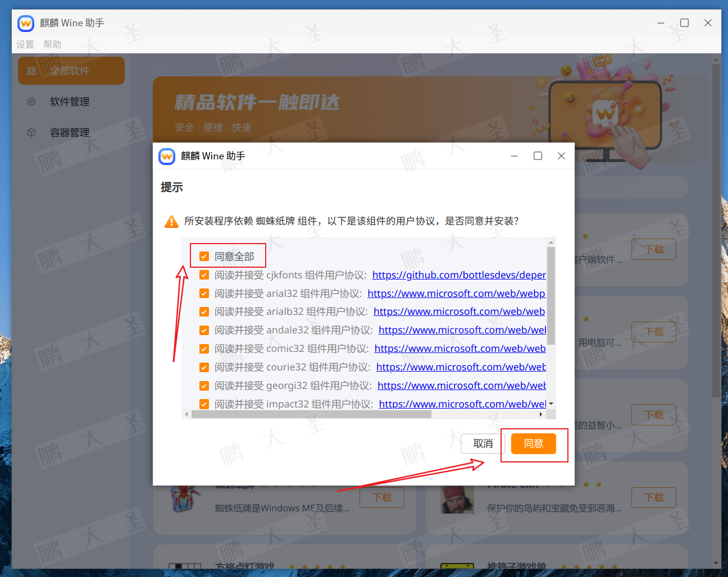
Task: Toggle the arialb32 agreement checkbox
Action: pos(204,312)
